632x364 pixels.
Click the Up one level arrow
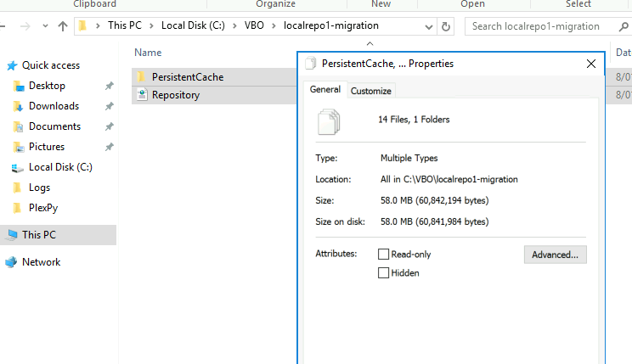click(63, 26)
